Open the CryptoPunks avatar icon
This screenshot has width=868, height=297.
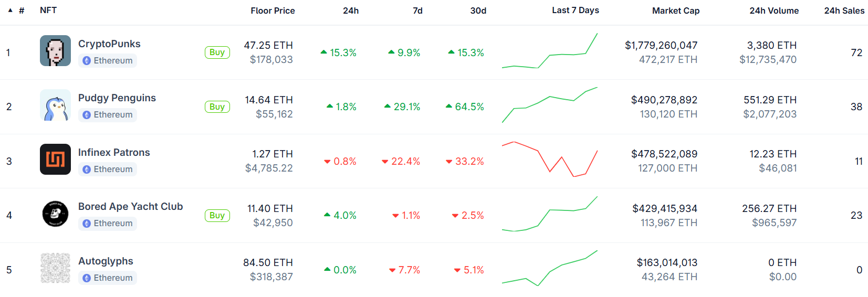point(55,51)
